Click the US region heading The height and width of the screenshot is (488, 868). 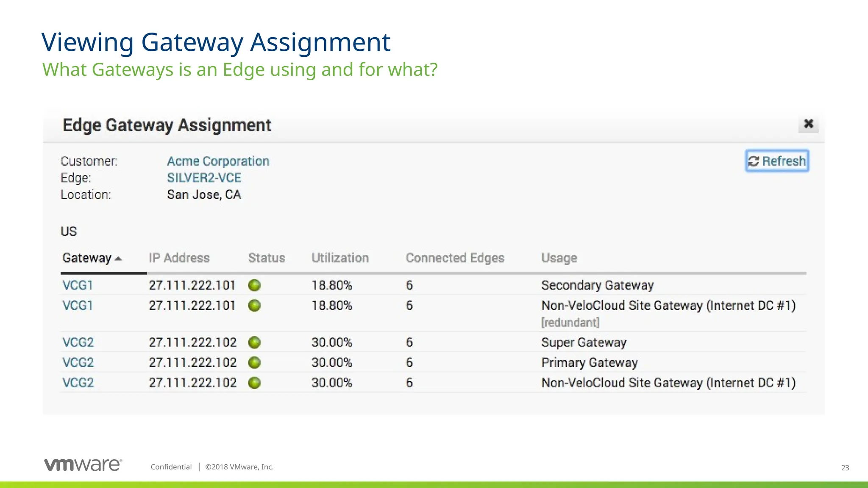(69, 231)
